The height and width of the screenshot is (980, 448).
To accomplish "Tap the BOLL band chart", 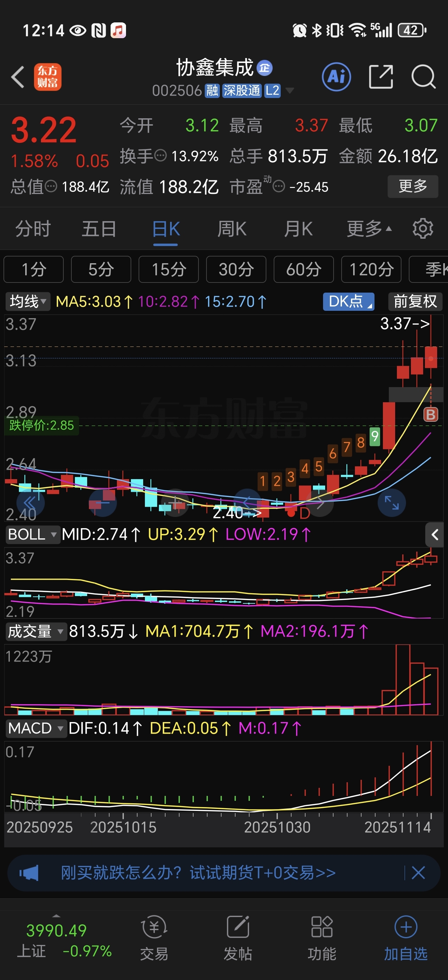I will tap(224, 582).
